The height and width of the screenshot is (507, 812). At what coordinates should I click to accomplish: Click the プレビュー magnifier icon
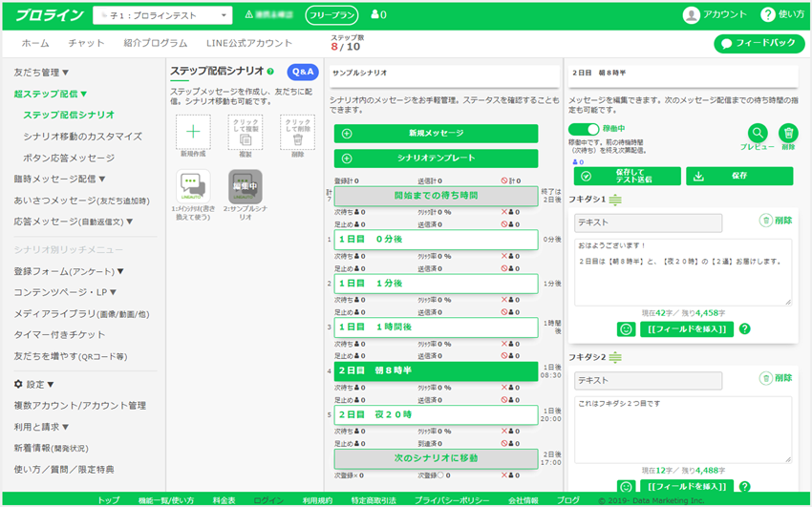point(758,133)
